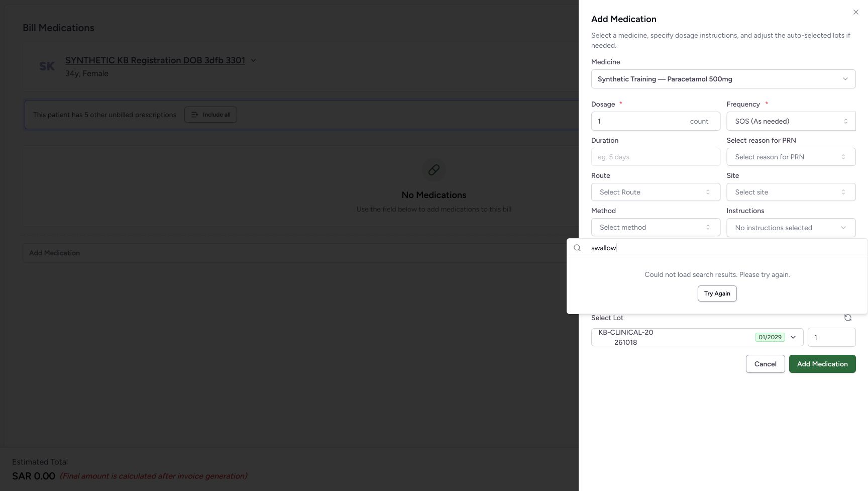Open the KB-CLINICAL lot dropdown
This screenshot has width=868, height=491.
coord(697,337)
